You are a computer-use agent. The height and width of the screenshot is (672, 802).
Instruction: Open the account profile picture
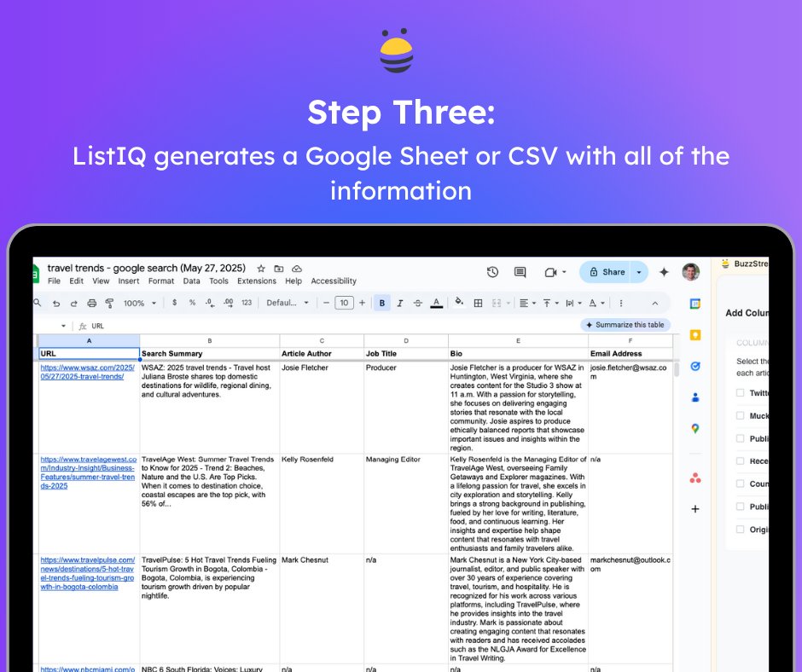click(x=691, y=271)
